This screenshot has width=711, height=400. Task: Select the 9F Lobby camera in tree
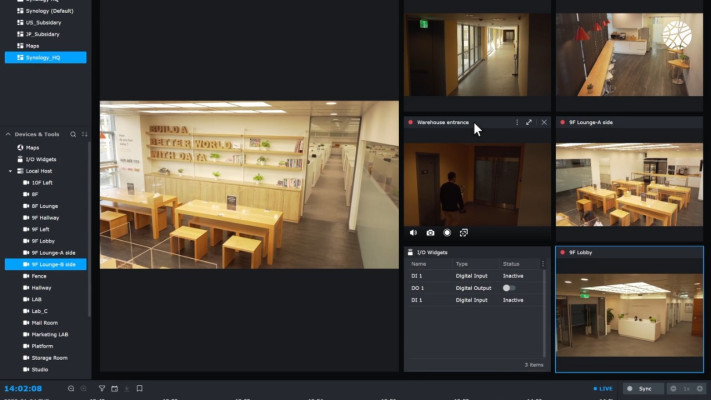[x=45, y=241]
